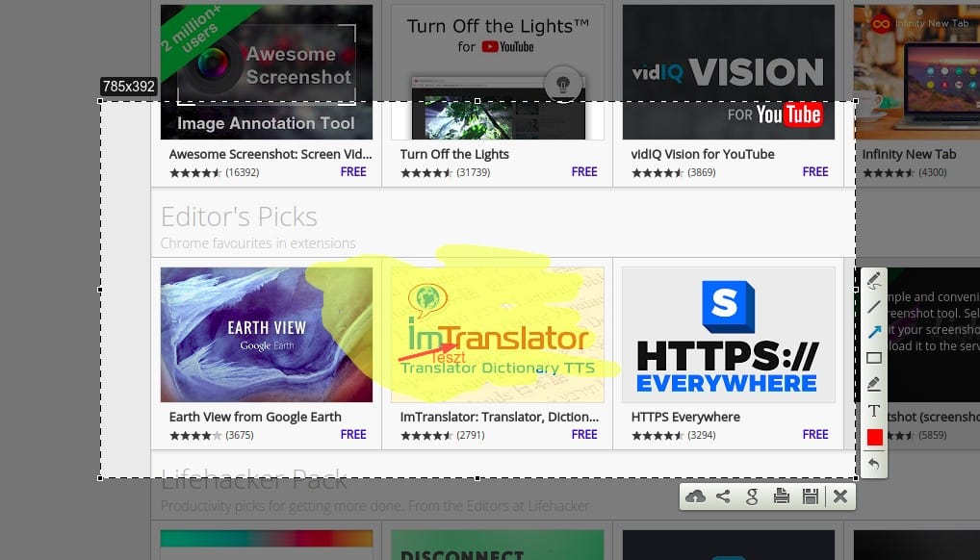Select the Text tool

tap(874, 411)
